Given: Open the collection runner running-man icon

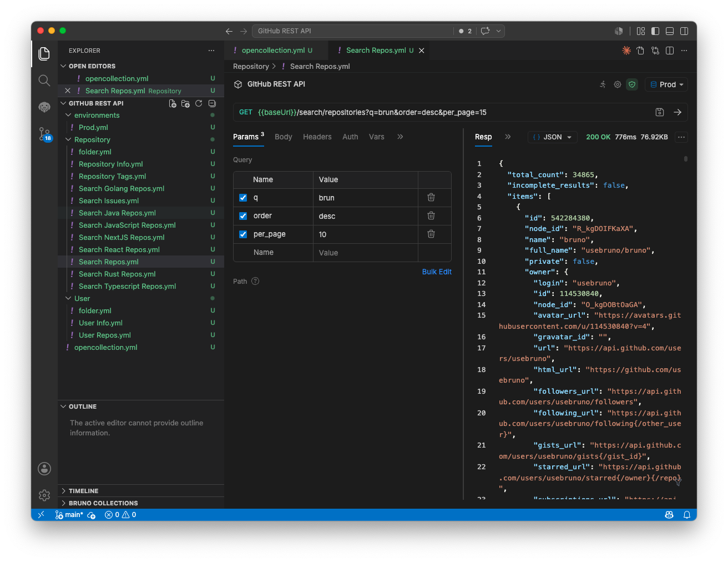Looking at the screenshot, I should [603, 84].
